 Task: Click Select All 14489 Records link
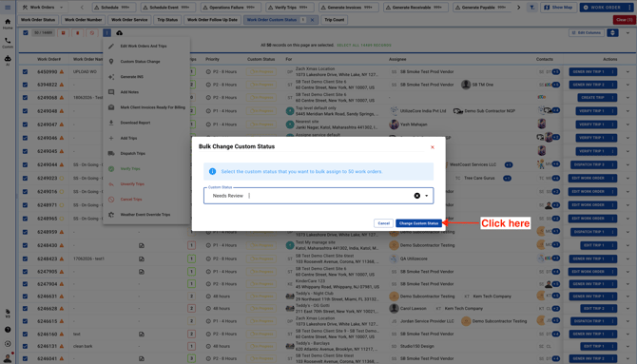pos(364,45)
